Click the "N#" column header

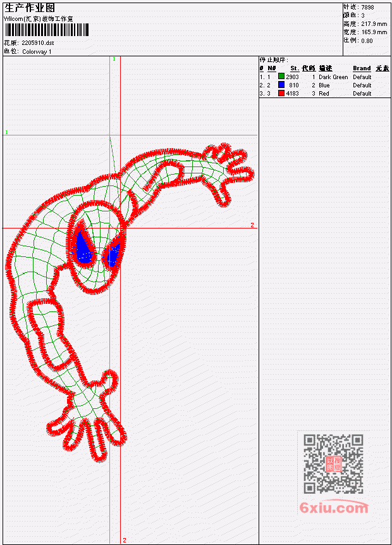(271, 68)
